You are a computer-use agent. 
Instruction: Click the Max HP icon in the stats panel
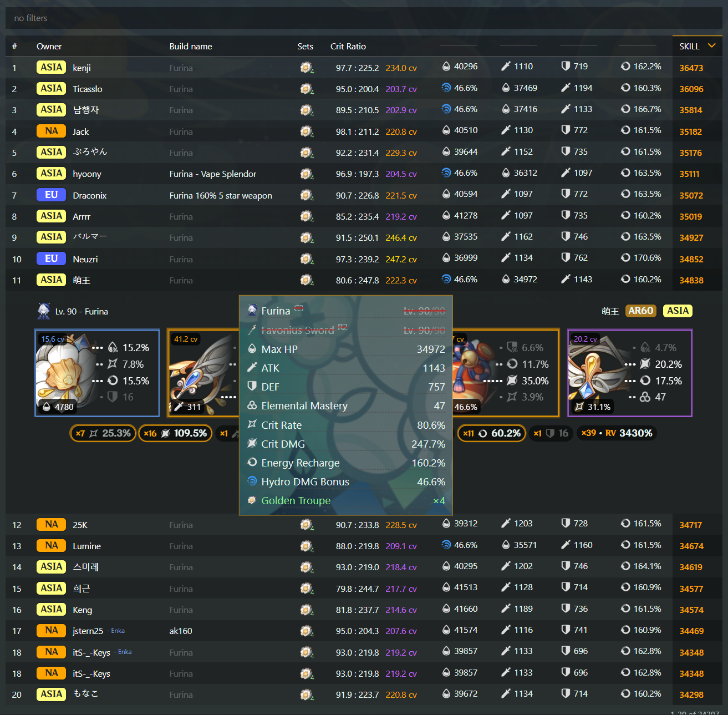point(252,349)
